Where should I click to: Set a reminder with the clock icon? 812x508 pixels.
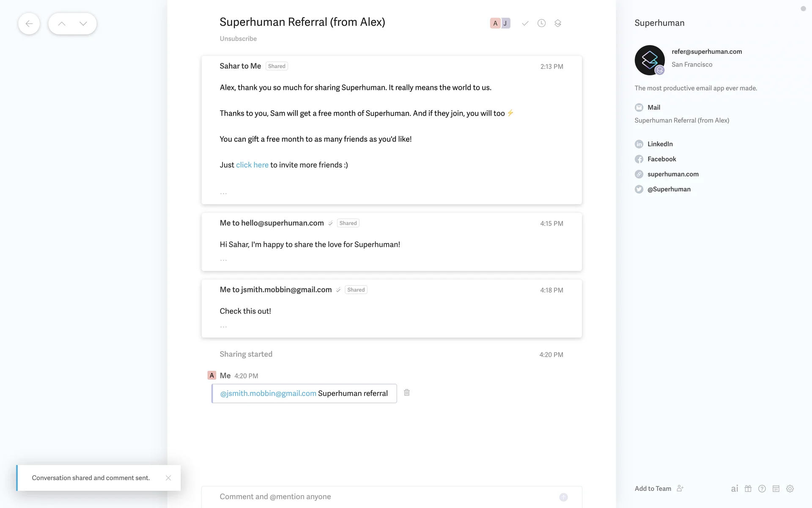pos(541,23)
